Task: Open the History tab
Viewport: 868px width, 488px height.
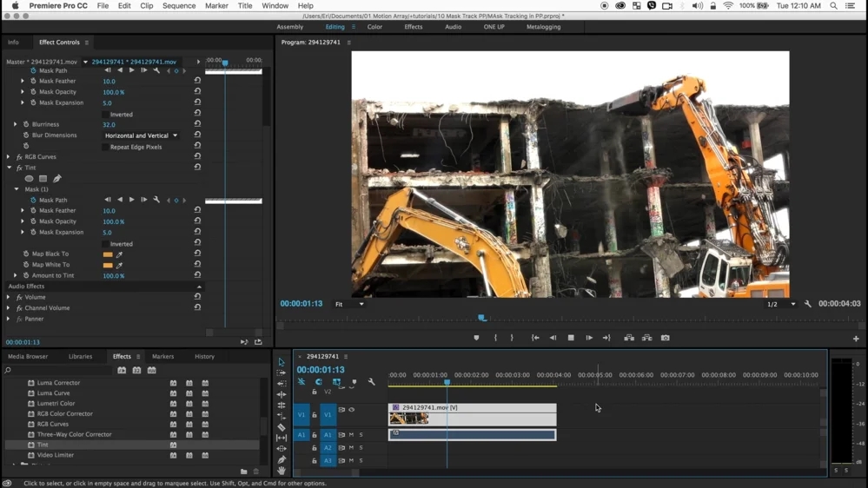Action: tap(204, 356)
